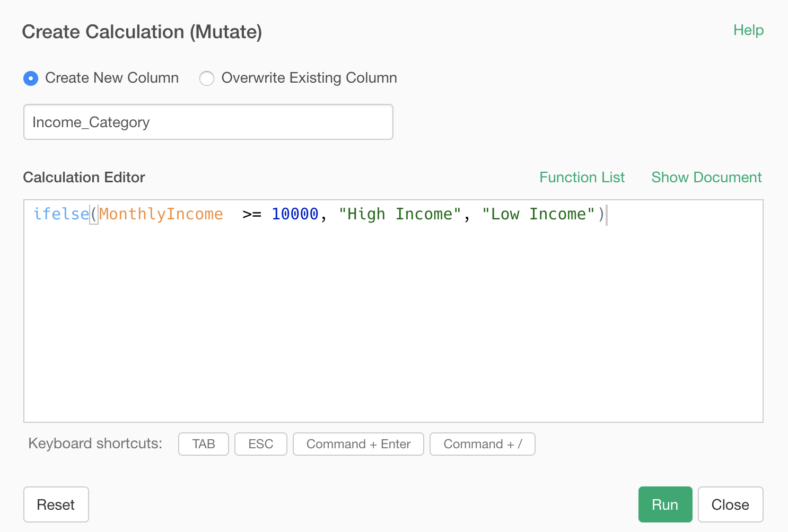Select the ifelse function keyword in editor
Viewport: 788px width, 532px height.
click(61, 214)
